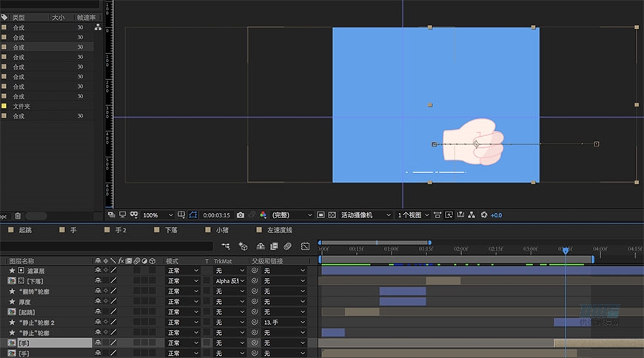Click the 帧速率 column header
Screen dimensions: 644x358
pos(87,17)
